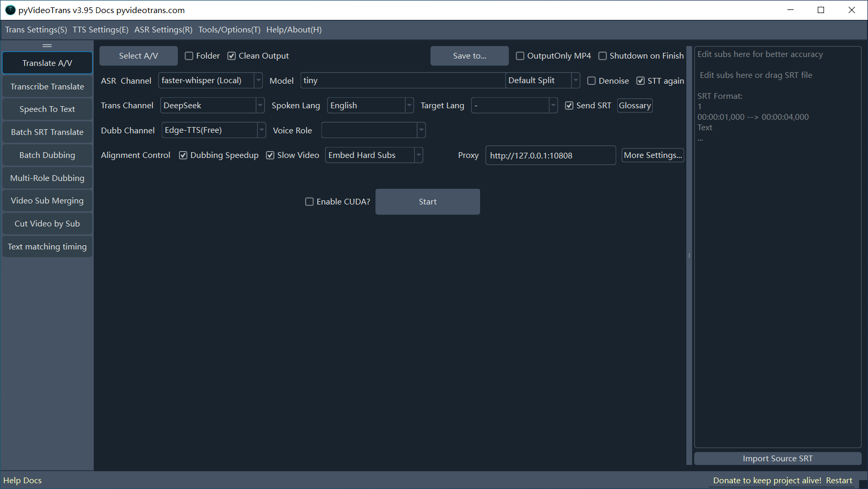Toggle the Denoise checkbox

592,81
